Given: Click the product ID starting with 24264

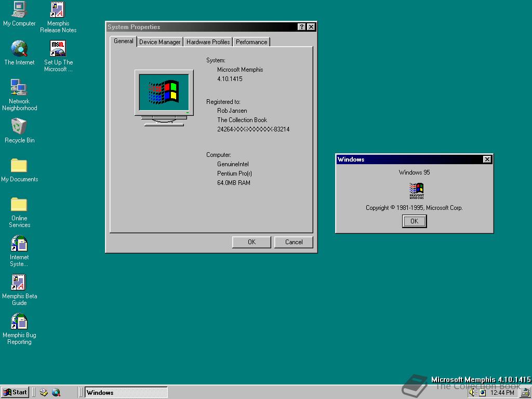Looking at the screenshot, I should coord(253,129).
